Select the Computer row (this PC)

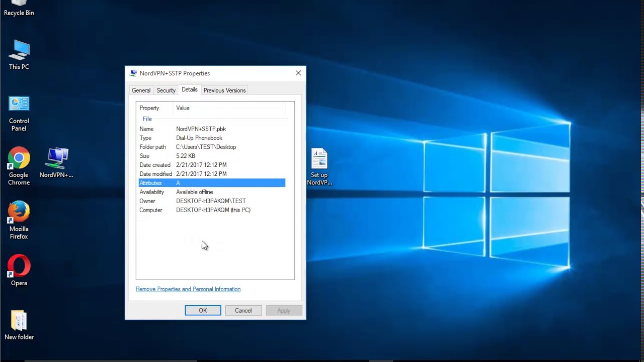pos(212,210)
